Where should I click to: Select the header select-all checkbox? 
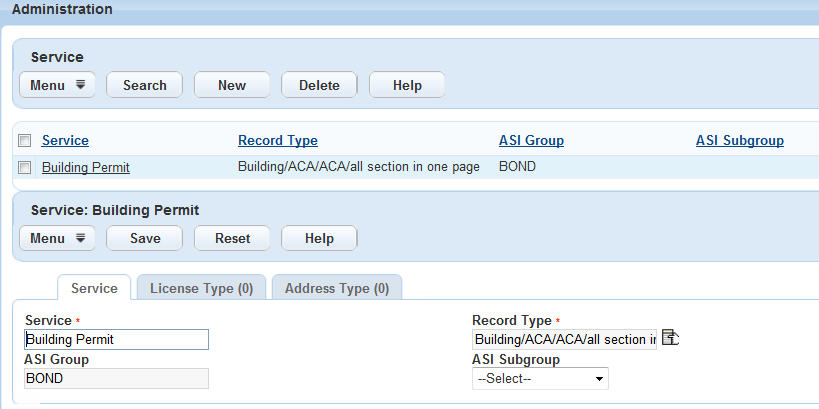[25, 141]
